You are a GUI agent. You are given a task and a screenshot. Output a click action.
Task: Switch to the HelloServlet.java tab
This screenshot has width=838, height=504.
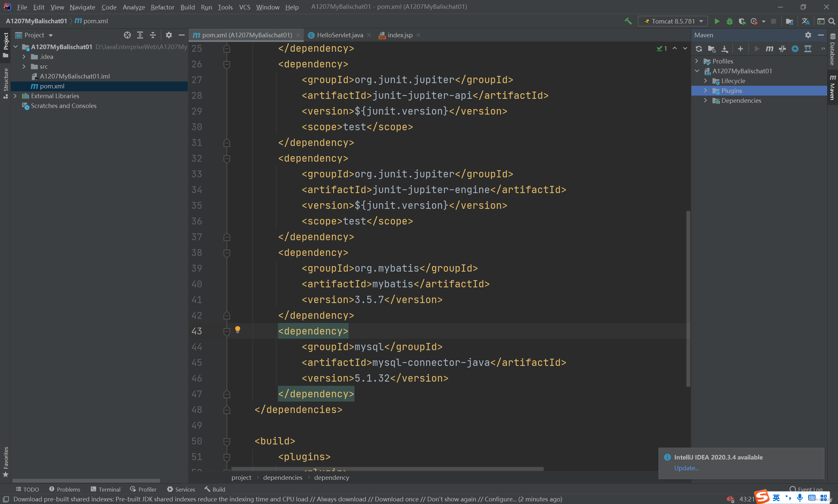(340, 35)
